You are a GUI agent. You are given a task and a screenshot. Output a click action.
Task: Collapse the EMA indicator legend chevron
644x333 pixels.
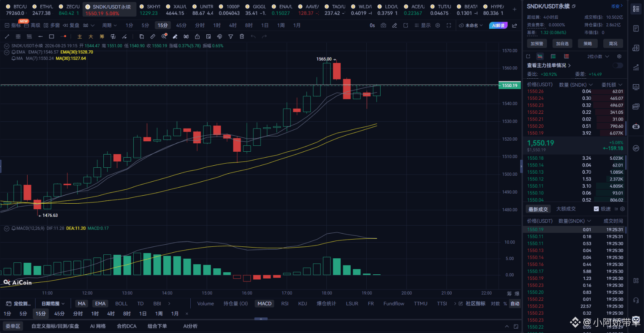pyautogui.click(x=6, y=52)
